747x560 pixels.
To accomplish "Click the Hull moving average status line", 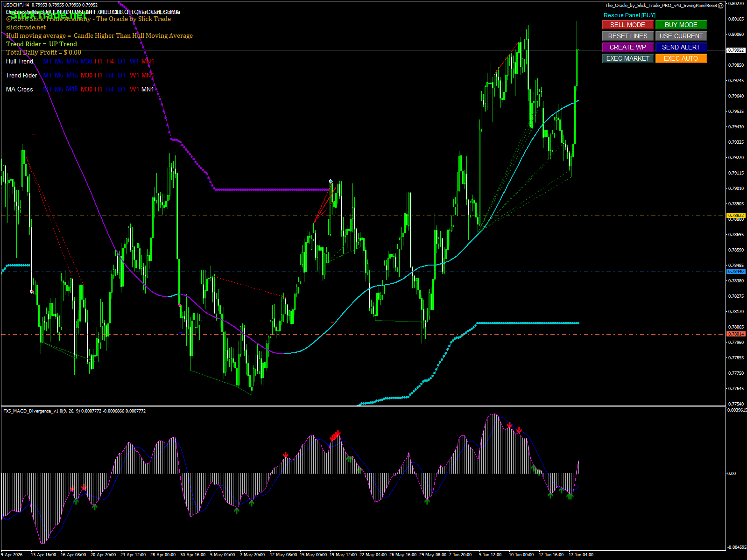I will click(x=99, y=35).
